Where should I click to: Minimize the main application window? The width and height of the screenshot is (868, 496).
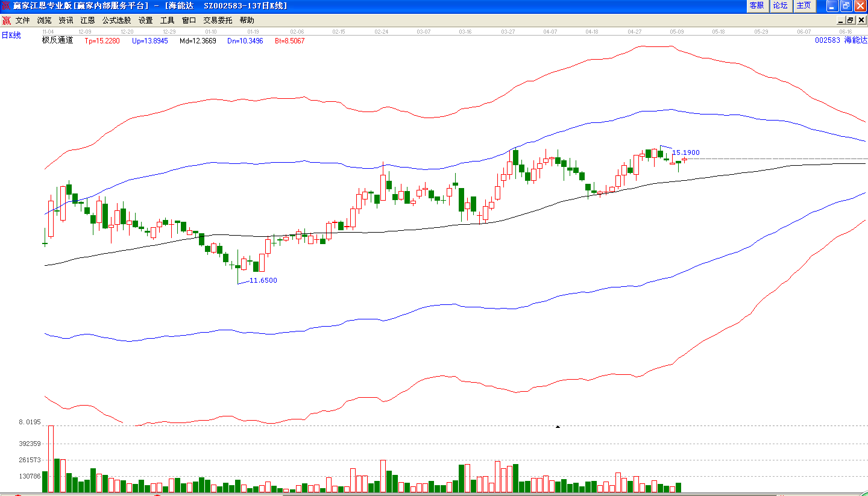click(x=832, y=6)
